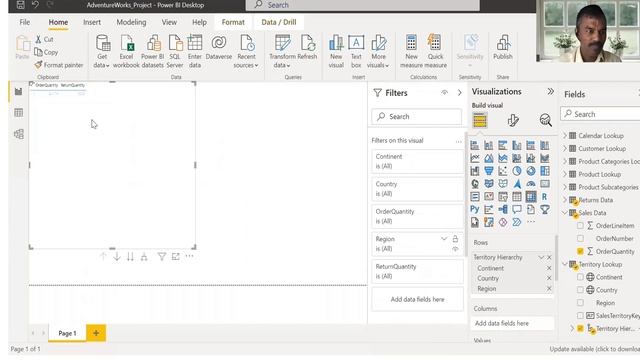This screenshot has height=360, width=640.
Task: Switch to Model view in sidebar
Action: coord(18,134)
